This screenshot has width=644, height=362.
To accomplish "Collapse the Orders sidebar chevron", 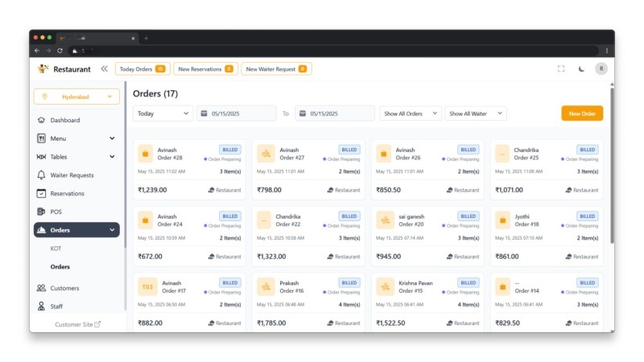I will click(112, 230).
